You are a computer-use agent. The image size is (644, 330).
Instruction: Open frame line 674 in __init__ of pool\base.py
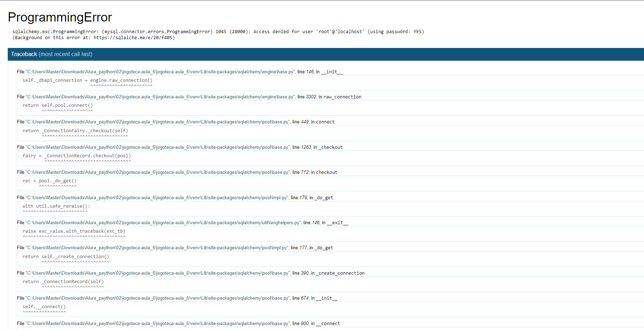click(x=177, y=298)
